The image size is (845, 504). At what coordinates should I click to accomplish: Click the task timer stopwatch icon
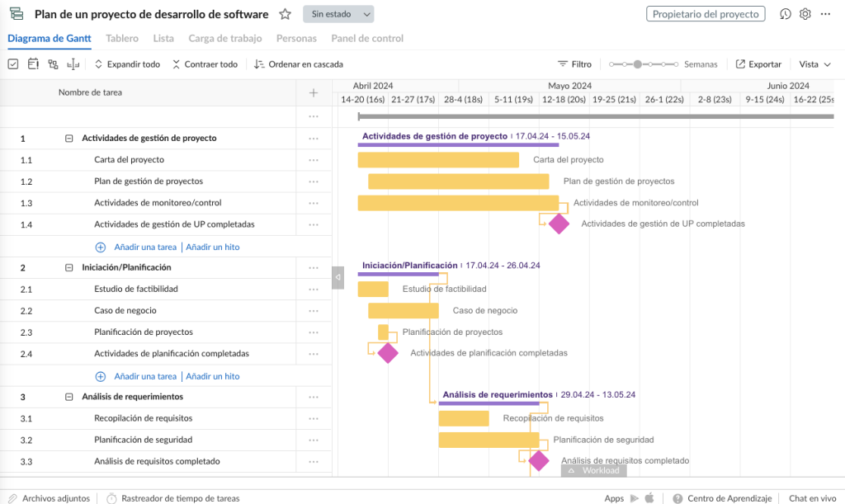tap(111, 498)
